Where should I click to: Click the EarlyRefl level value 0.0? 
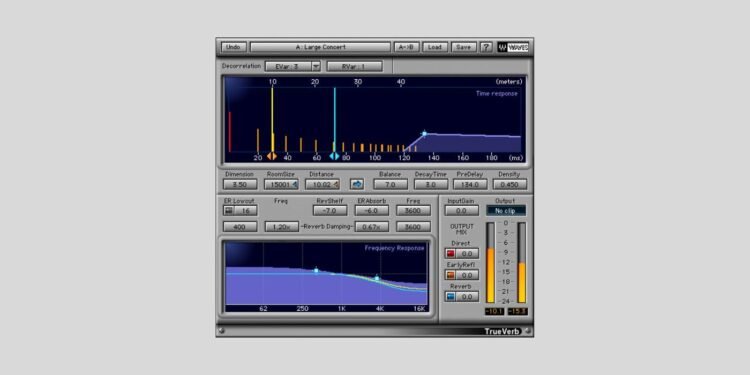[467, 275]
